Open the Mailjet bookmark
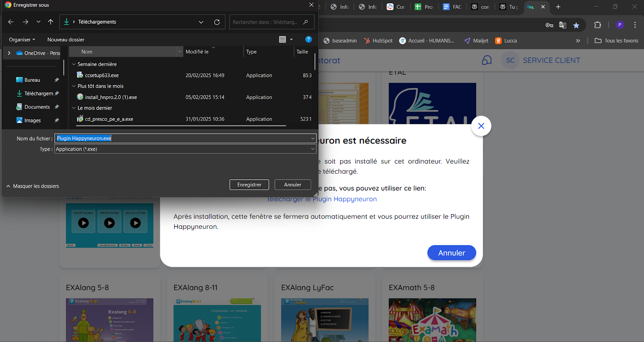This screenshot has height=342, width=644. pos(476,41)
